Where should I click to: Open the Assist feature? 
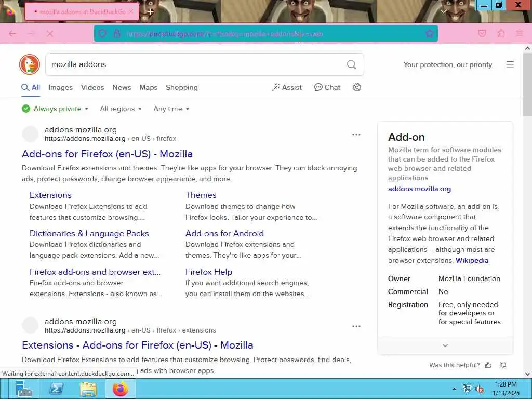[x=287, y=87]
